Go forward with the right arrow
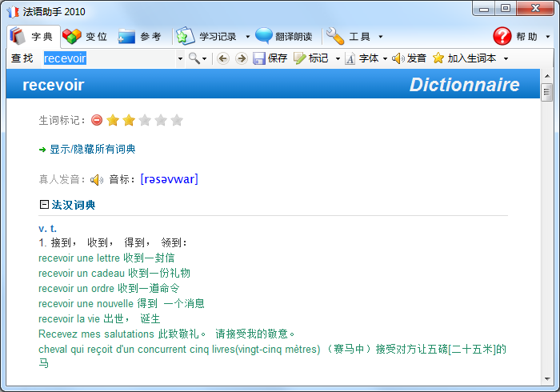Image resolution: width=560 pixels, height=392 pixels. point(242,58)
